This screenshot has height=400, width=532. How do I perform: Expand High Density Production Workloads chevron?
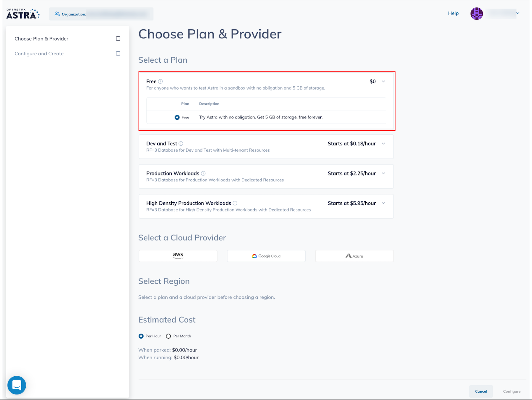tap(383, 203)
